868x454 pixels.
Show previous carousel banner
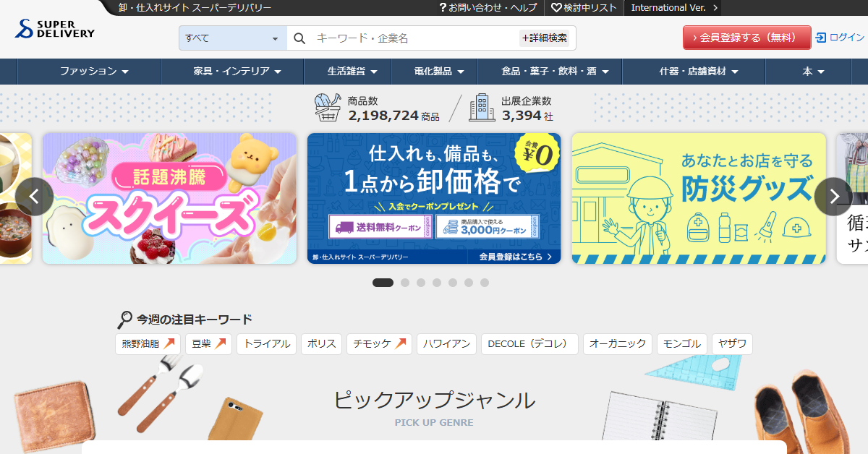tap(34, 197)
